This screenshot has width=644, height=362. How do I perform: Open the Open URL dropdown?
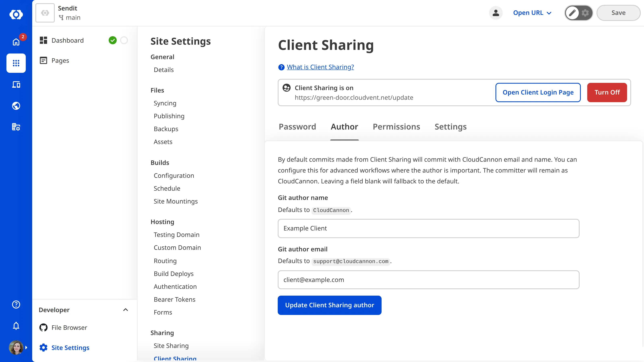(532, 13)
